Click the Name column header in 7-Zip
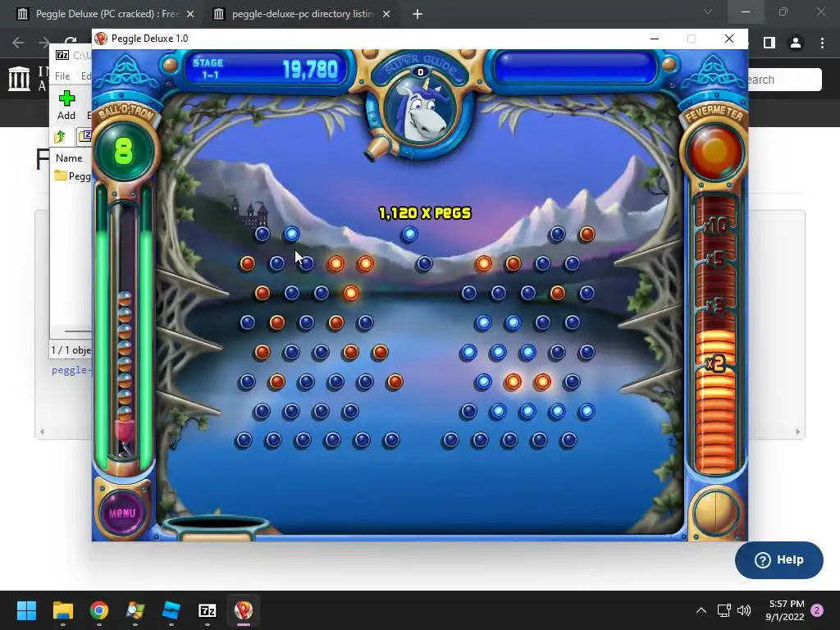The width and height of the screenshot is (840, 630). [x=69, y=158]
